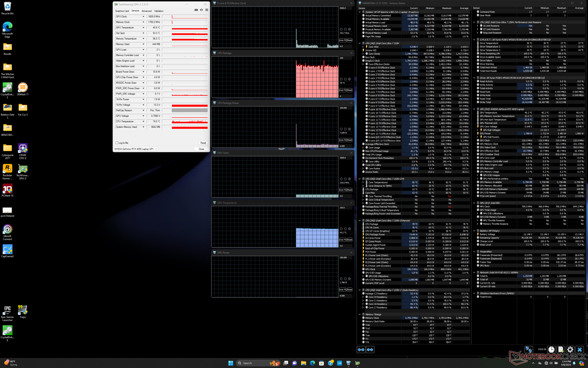Screen dimensions: 588x368
Task: Click the red HWiNFO close sensors X icon
Action: (579, 350)
